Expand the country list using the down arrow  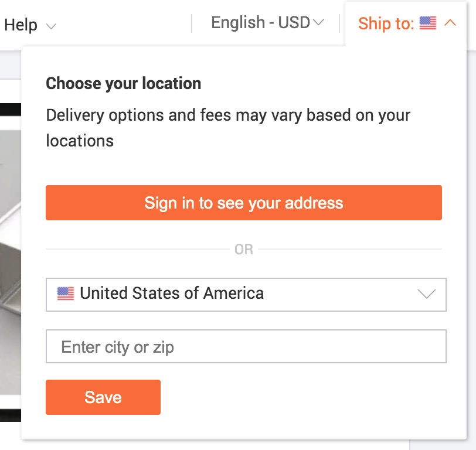click(427, 294)
